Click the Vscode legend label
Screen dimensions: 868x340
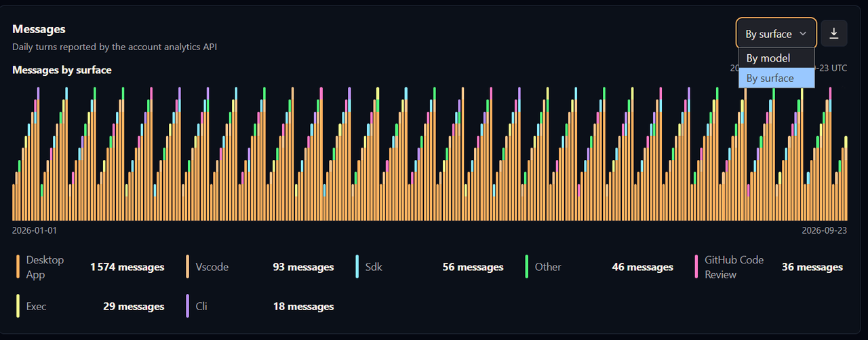click(212, 267)
